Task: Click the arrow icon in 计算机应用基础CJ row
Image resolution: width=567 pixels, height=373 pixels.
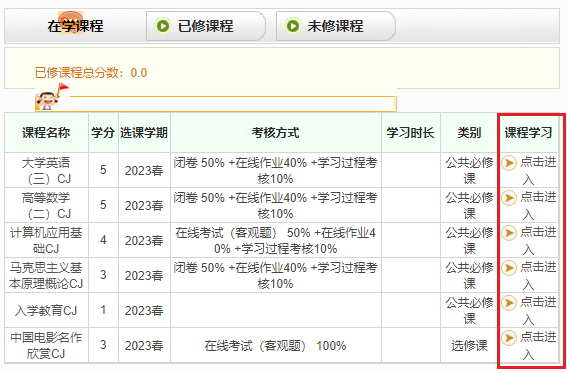Action: [509, 233]
